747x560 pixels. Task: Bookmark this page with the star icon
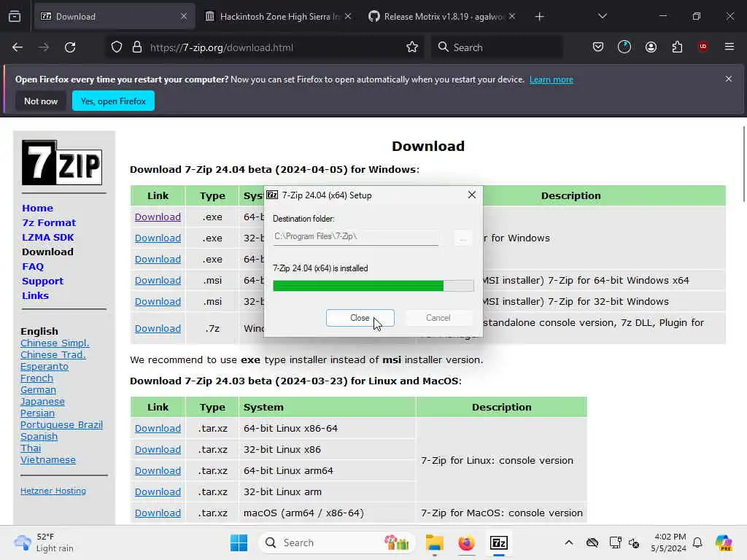(x=412, y=47)
